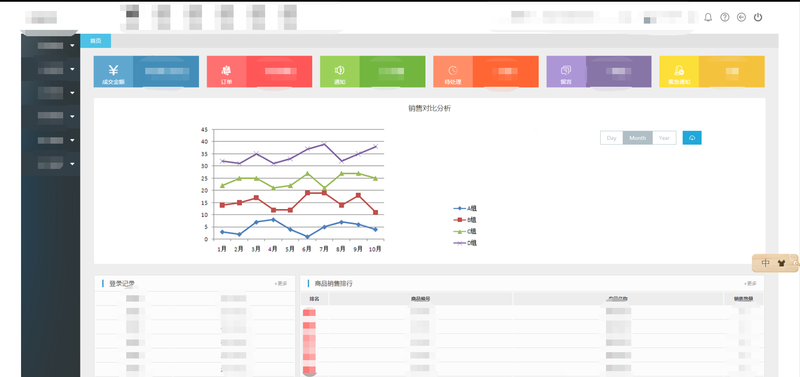Select the 首页 home tab
800x377 pixels.
click(95, 41)
